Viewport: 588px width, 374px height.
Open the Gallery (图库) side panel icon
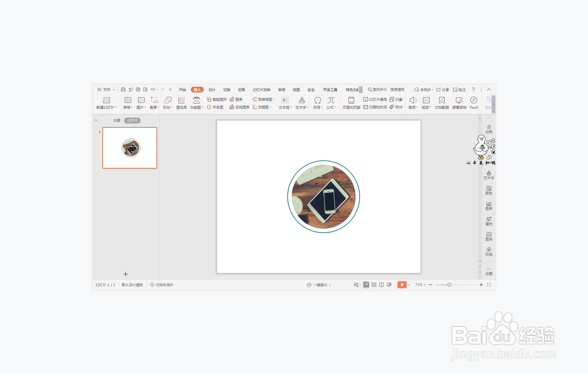pyautogui.click(x=489, y=236)
